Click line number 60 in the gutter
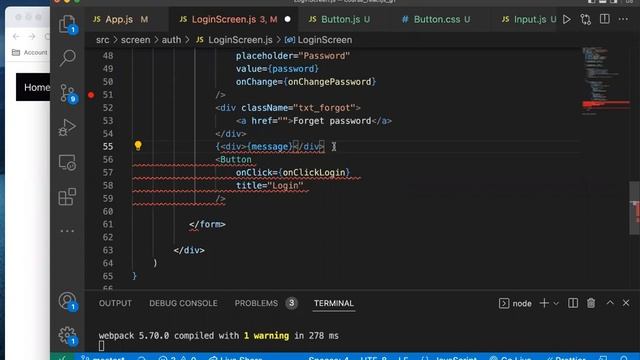640x360 pixels. 108,211
